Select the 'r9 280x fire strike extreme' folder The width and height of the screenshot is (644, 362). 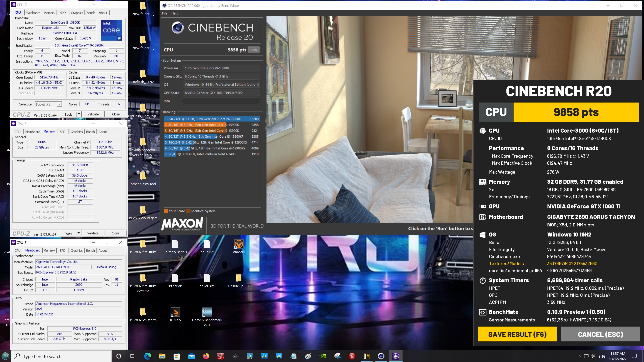click(143, 284)
